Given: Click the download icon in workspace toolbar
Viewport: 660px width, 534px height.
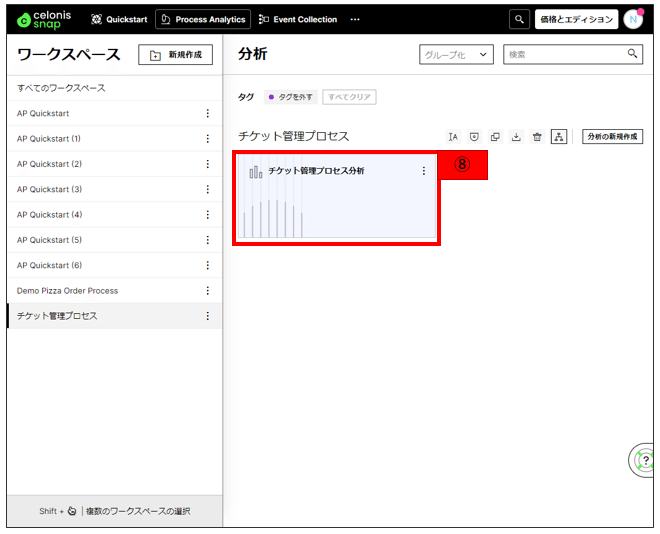Looking at the screenshot, I should (x=516, y=137).
